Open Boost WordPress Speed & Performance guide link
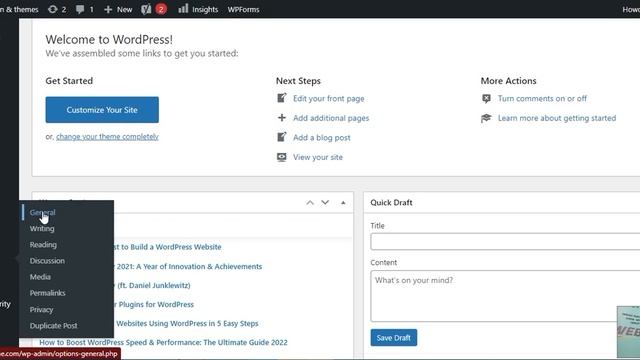Image resolution: width=640 pixels, height=360 pixels. tap(163, 342)
